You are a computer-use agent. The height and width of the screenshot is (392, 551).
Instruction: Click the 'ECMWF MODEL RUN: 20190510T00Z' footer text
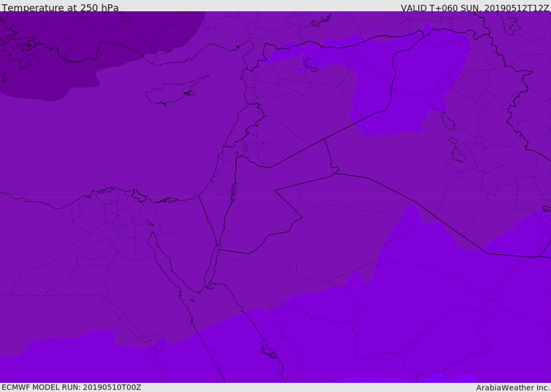pyautogui.click(x=72, y=387)
